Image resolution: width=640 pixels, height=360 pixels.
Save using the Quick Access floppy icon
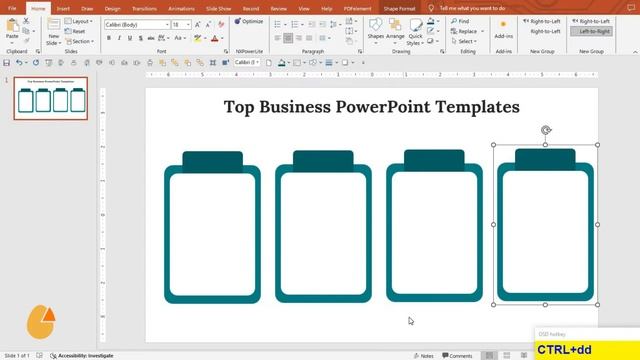click(7, 62)
